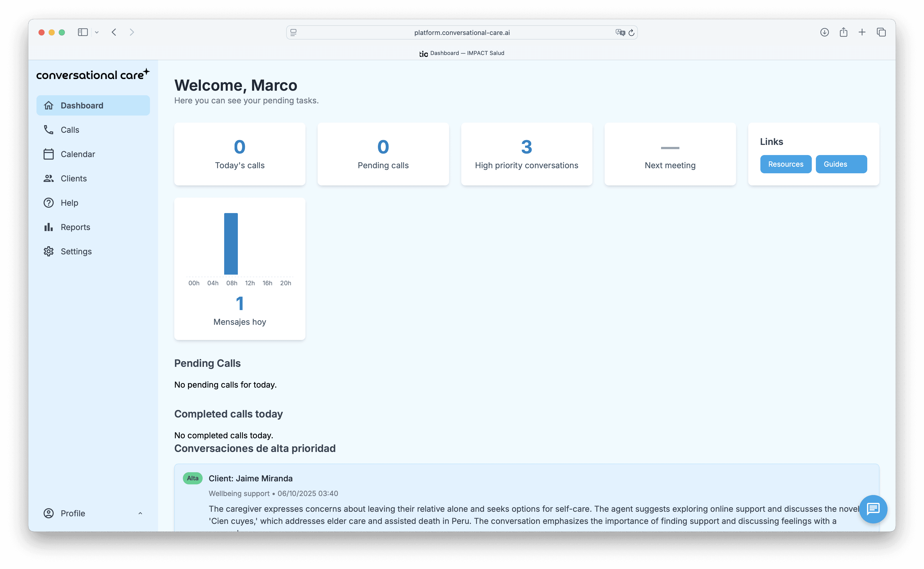Click the Help label in the sidebar

[70, 203]
